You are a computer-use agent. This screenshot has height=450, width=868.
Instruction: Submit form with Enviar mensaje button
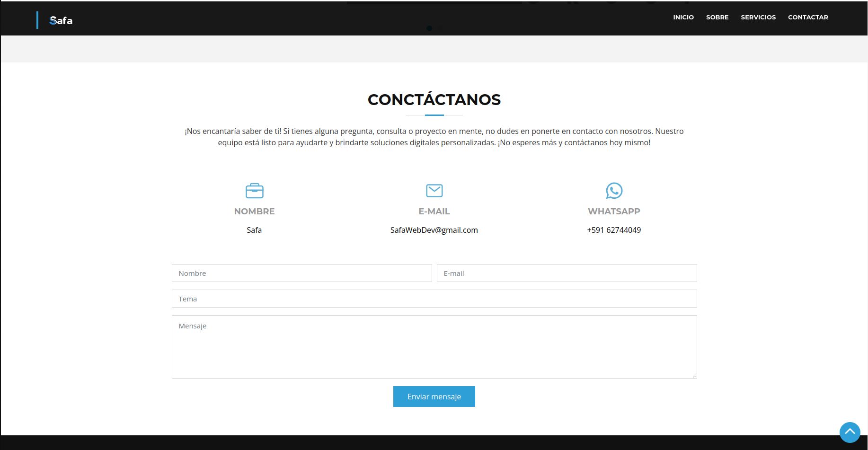pyautogui.click(x=434, y=397)
